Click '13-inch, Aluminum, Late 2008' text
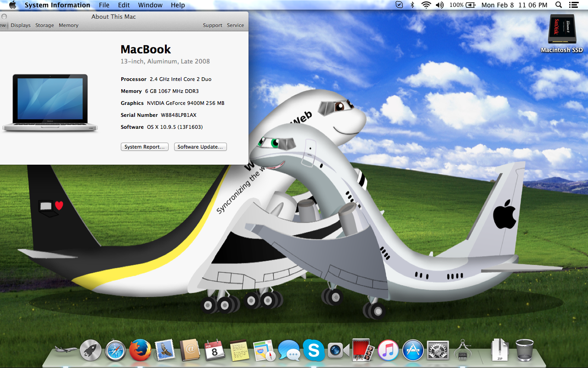The image size is (588, 368). click(165, 61)
